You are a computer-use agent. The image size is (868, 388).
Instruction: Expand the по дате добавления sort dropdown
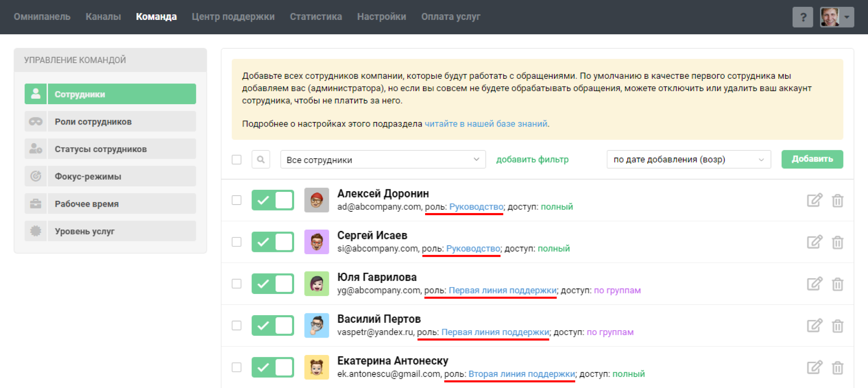click(x=688, y=160)
